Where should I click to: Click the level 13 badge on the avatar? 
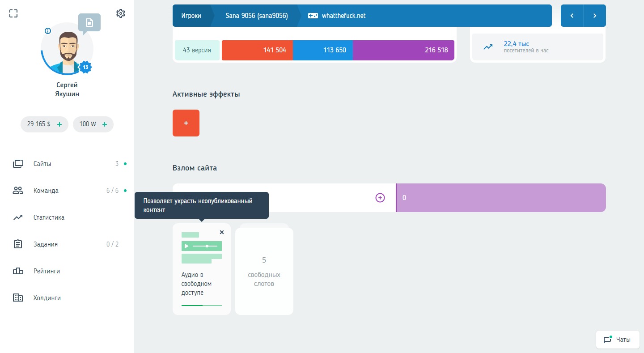[x=85, y=68]
